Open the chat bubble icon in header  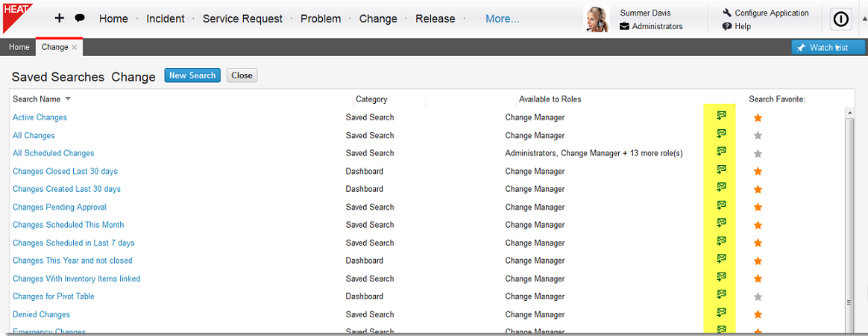80,18
